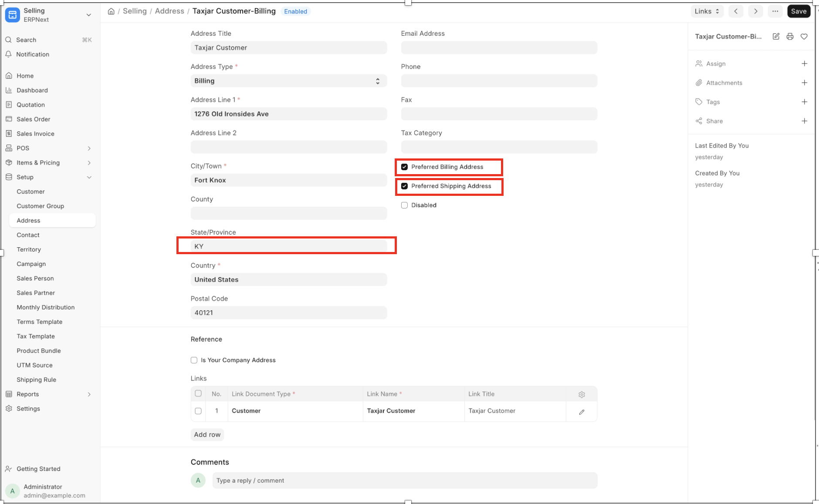Add assignment with Assign plus icon
The height and width of the screenshot is (504, 819).
804,64
